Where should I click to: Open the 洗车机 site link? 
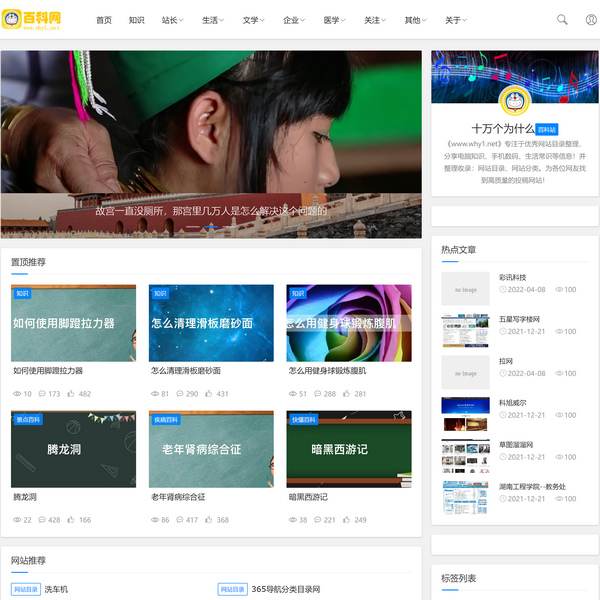(x=56, y=589)
